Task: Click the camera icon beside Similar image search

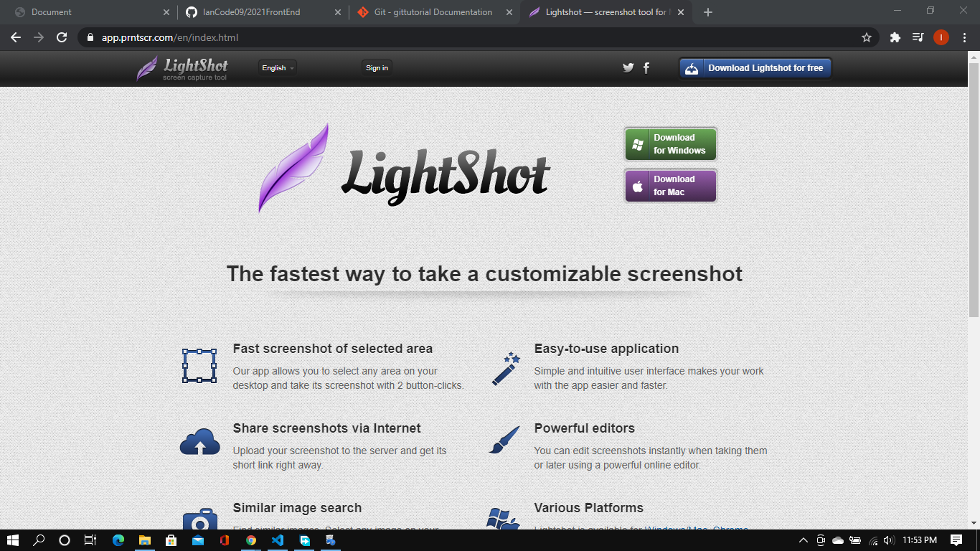Action: point(199,519)
